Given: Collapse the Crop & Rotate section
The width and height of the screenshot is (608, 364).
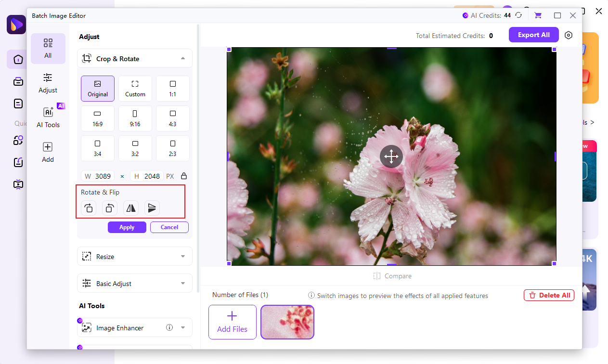Looking at the screenshot, I should 183,59.
